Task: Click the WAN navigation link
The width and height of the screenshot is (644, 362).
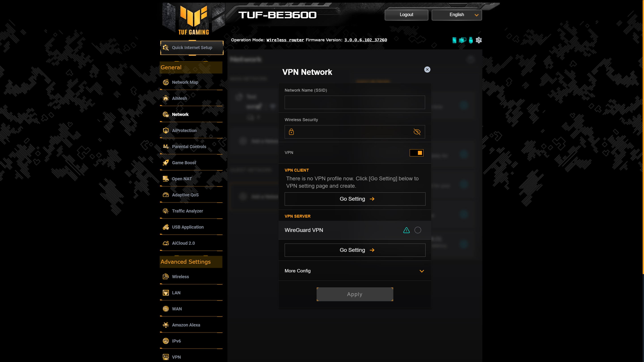Action: pos(177,309)
